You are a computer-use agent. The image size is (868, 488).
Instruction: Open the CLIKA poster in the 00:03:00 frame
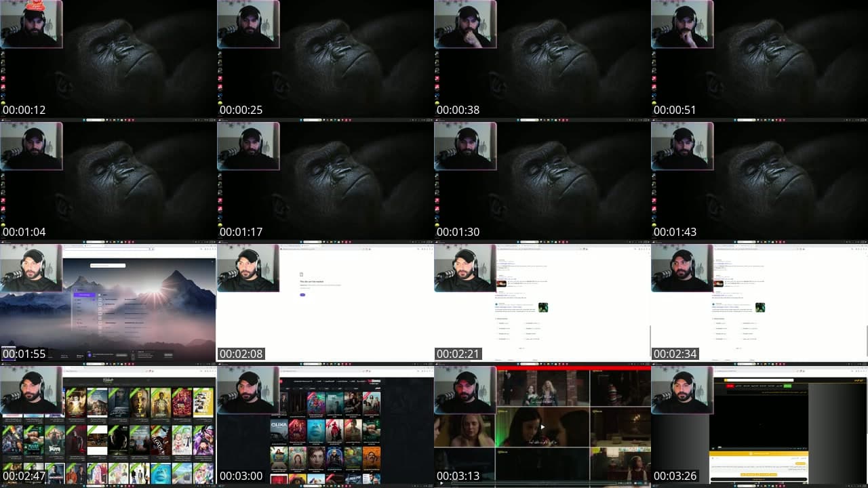(x=279, y=429)
